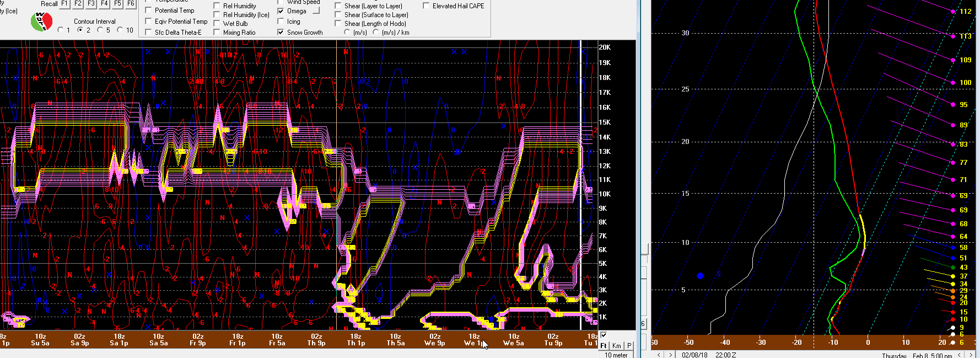Step forward with the right arrow by the date

tap(670, 355)
